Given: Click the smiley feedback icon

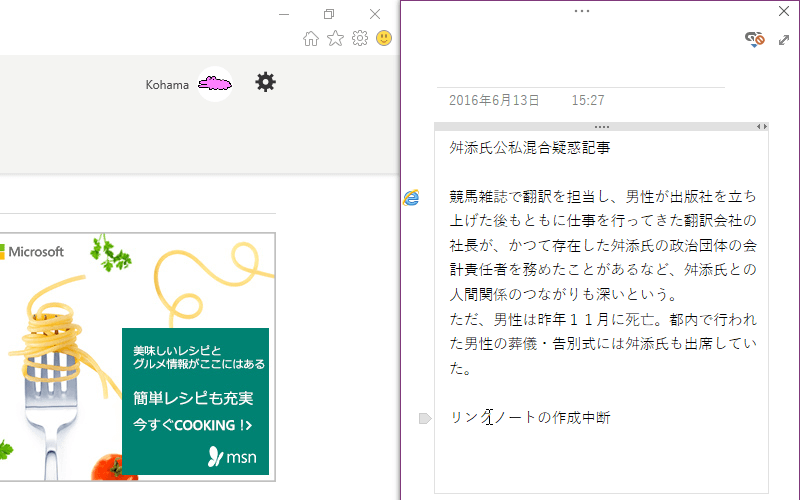Looking at the screenshot, I should point(384,38).
